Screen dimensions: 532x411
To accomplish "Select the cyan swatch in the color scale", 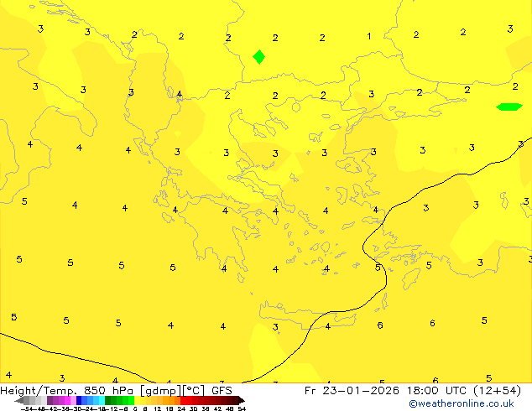I will click(102, 400).
